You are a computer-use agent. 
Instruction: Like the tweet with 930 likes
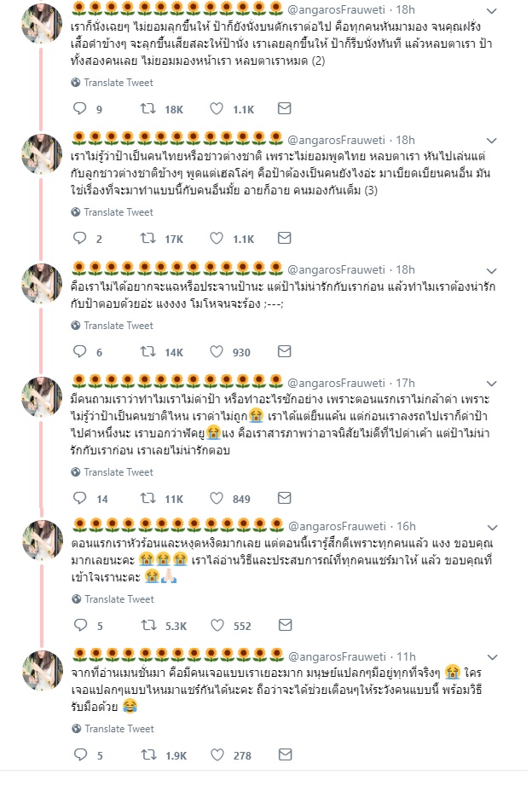tap(216, 351)
